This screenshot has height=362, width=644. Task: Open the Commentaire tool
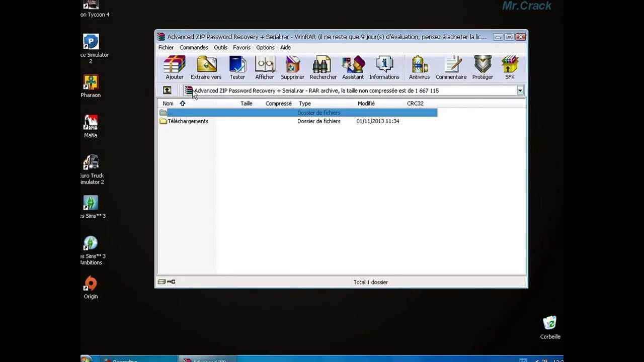[x=451, y=68]
